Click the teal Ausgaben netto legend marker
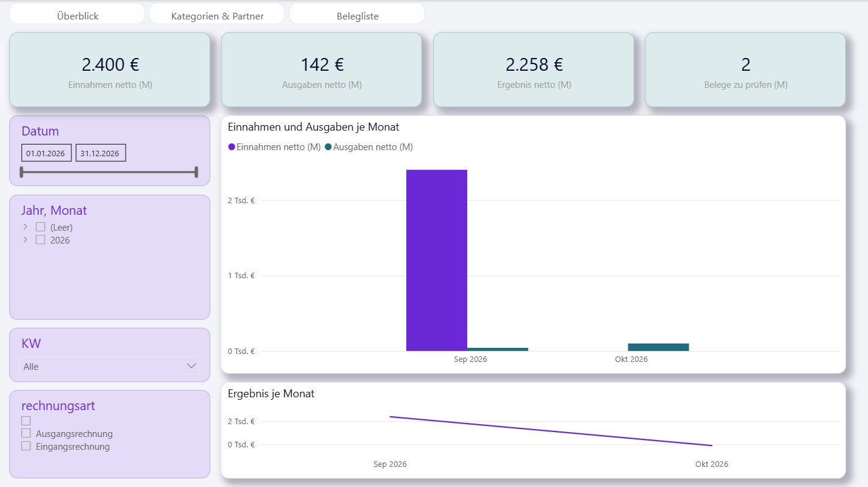Viewport: 868px width, 487px height. 328,147
